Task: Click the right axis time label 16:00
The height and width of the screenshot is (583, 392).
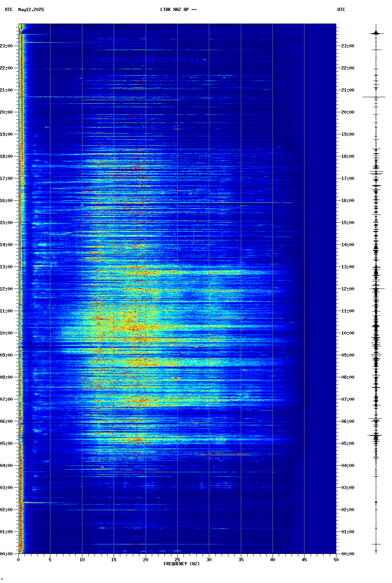Action: [348, 201]
